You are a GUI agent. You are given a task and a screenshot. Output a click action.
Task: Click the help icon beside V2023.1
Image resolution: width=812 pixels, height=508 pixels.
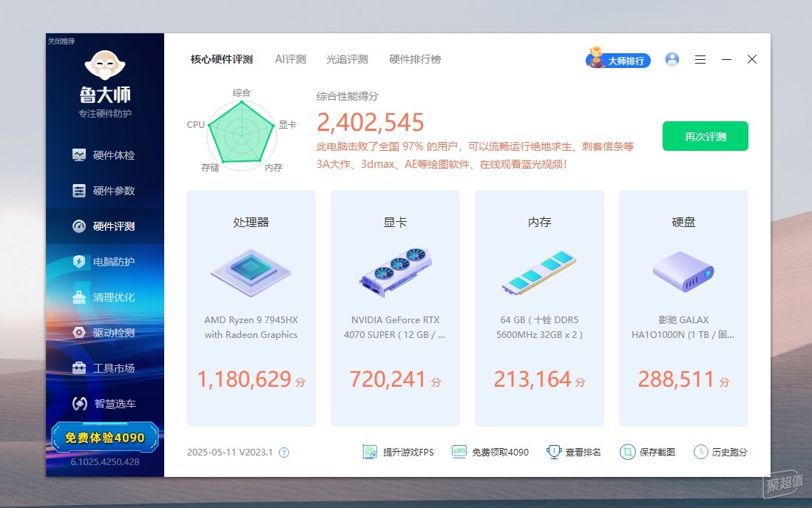(x=284, y=453)
